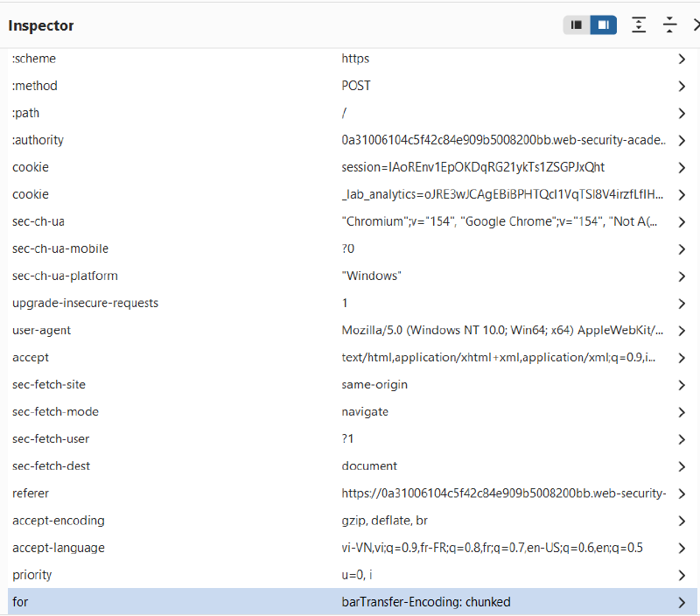Expand the accept-encoding row chevron
The height and width of the screenshot is (616, 700).
[x=682, y=521]
